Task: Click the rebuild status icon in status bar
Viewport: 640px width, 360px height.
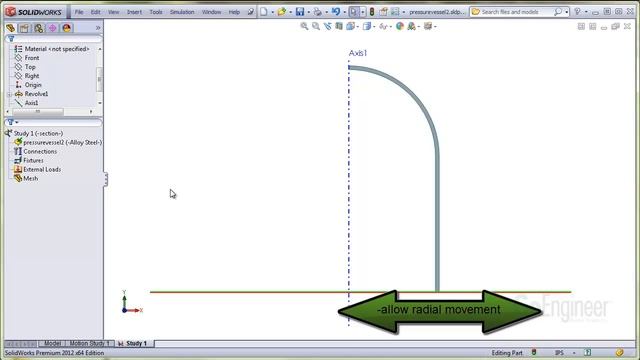Action: 534,352
